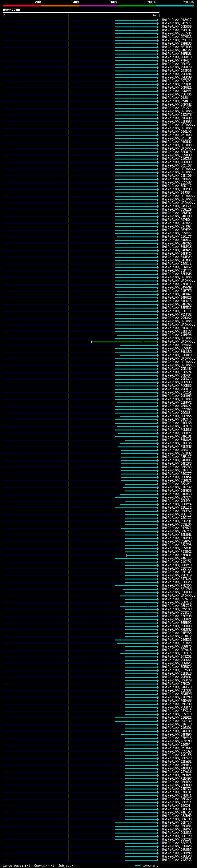Image resolution: width=197 pixels, height=868 pixels.
Task: Click hit label UniRef100_A7T0V9
Action: tap(177, 643)
